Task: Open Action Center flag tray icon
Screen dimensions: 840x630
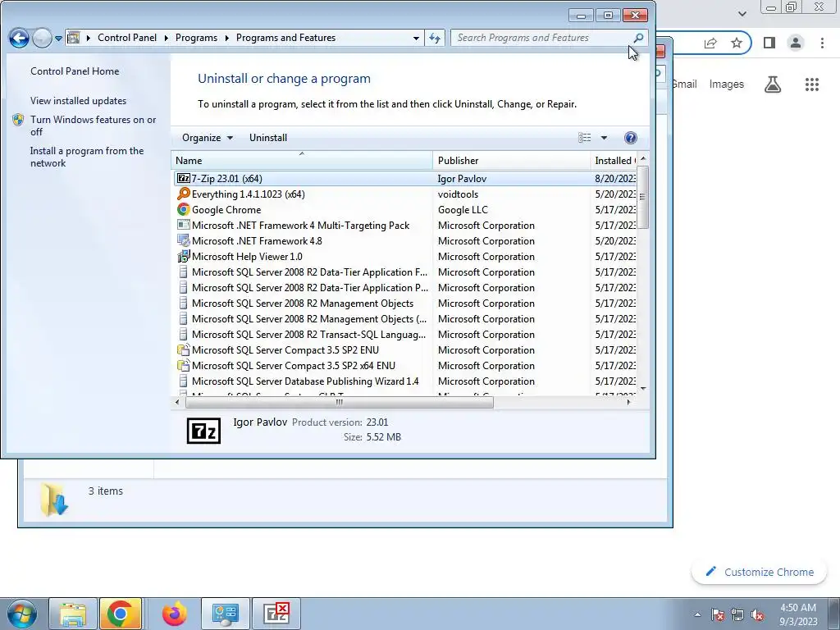Action: 718,614
